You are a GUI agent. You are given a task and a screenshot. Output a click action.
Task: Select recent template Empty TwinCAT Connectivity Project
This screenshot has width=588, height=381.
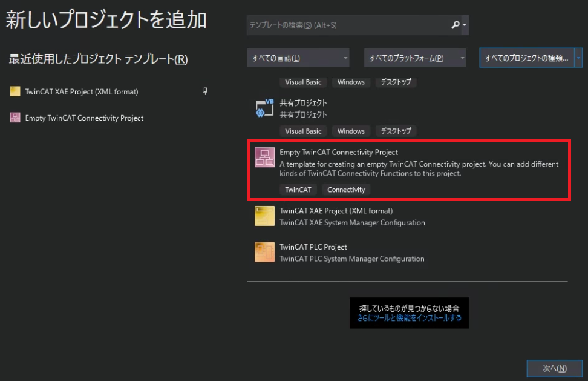click(x=84, y=118)
